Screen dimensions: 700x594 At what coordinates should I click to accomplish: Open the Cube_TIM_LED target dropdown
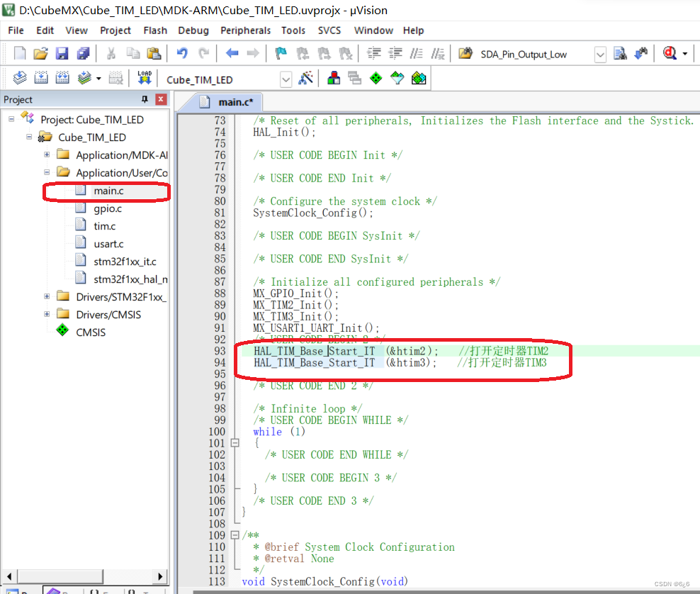[x=286, y=80]
